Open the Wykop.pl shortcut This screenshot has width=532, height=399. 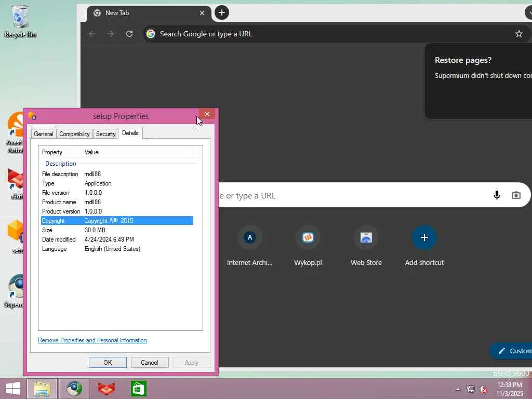click(308, 246)
